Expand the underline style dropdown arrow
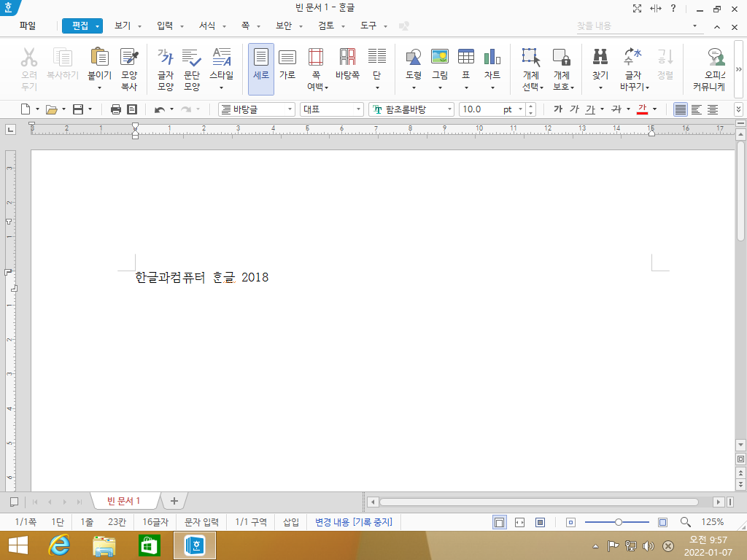 [602, 109]
